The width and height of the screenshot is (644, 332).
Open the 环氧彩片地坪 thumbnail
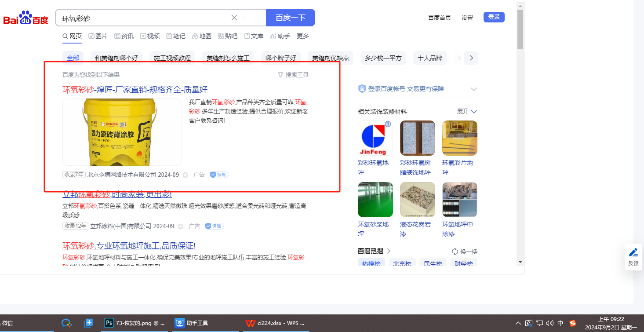point(460,138)
